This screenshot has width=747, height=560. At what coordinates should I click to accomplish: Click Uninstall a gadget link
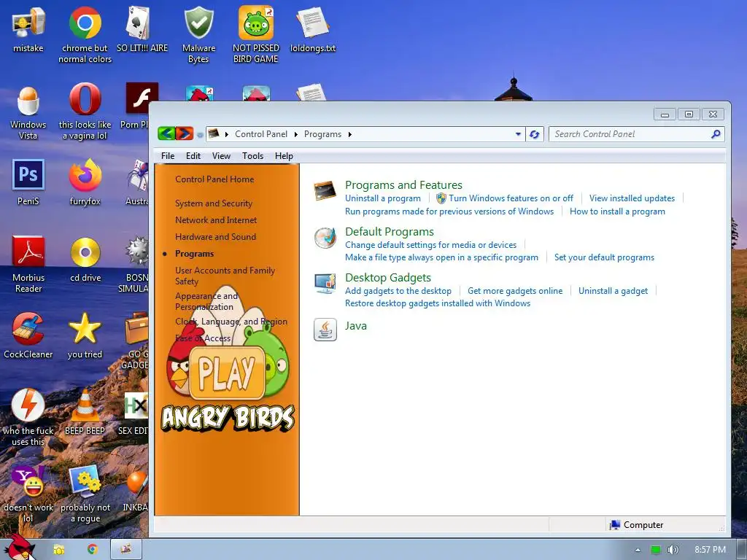click(x=613, y=290)
